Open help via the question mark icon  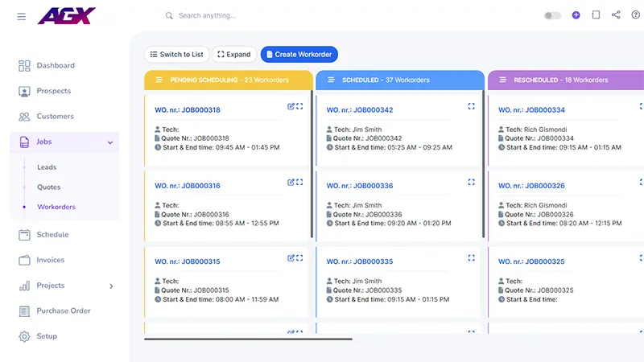(x=637, y=15)
